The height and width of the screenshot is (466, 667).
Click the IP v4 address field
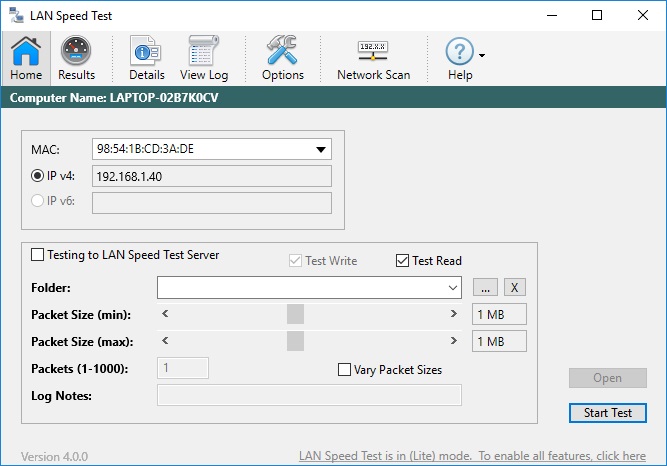point(212,176)
